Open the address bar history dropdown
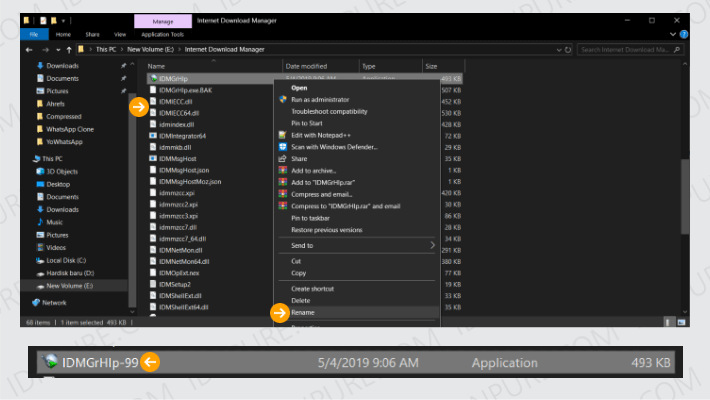The width and height of the screenshot is (710, 400). click(559, 50)
